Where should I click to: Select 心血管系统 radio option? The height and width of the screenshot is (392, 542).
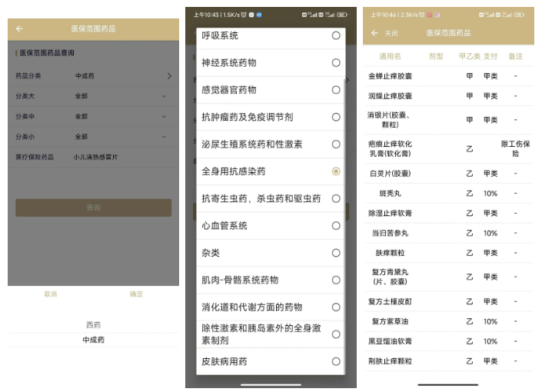(336, 226)
